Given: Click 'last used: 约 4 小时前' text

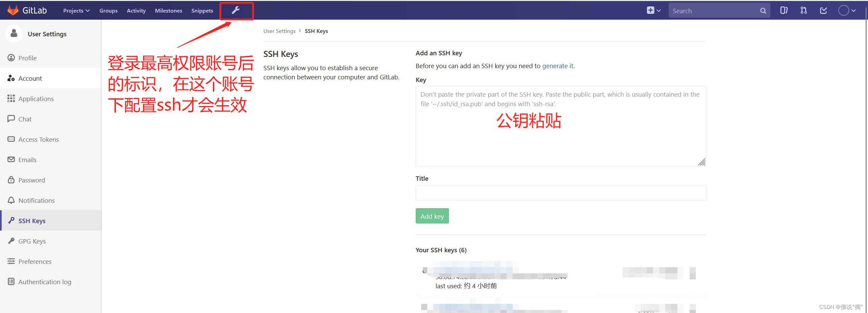Looking at the screenshot, I should pos(466,286).
